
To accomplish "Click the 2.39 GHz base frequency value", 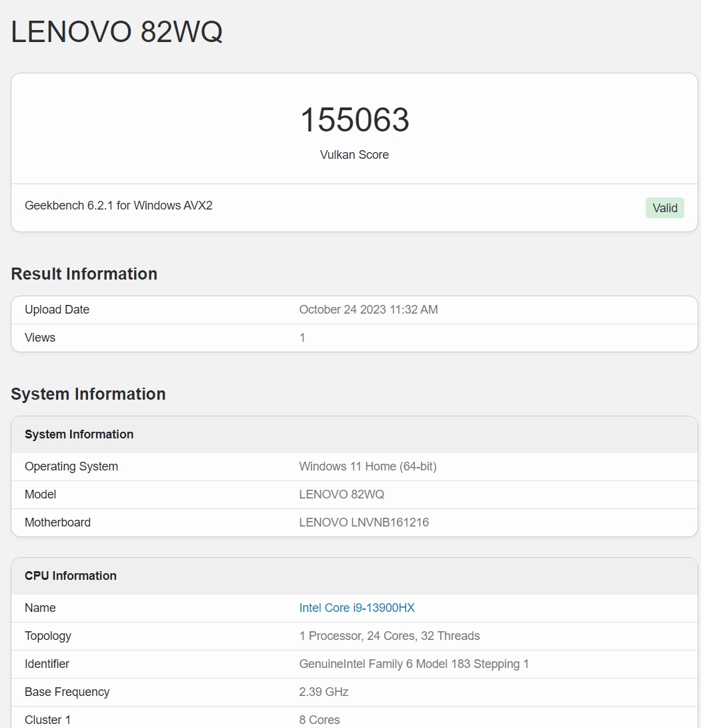I will pyautogui.click(x=323, y=692).
